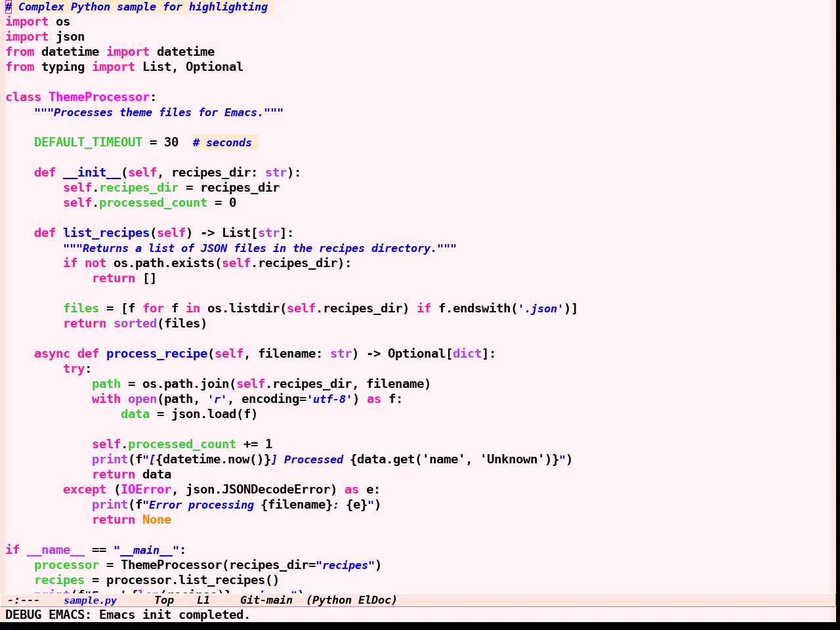The image size is (840, 630).
Task: Click the '.json' string literal
Action: (x=541, y=308)
